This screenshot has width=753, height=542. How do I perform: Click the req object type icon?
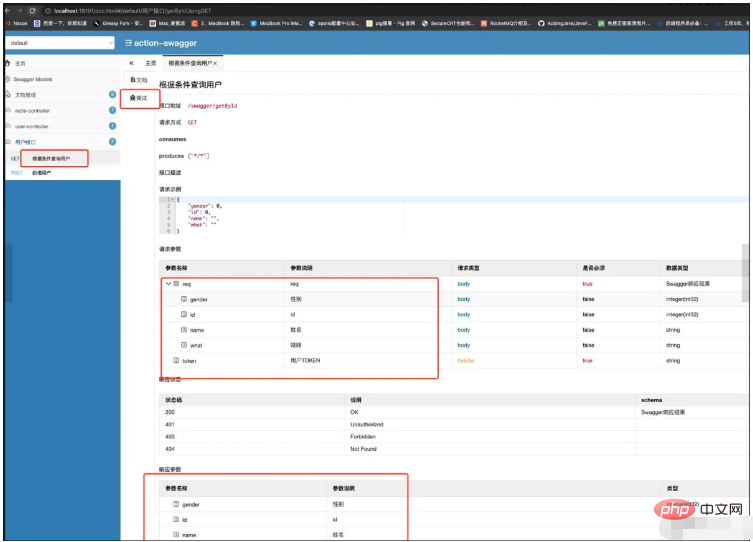tap(176, 284)
